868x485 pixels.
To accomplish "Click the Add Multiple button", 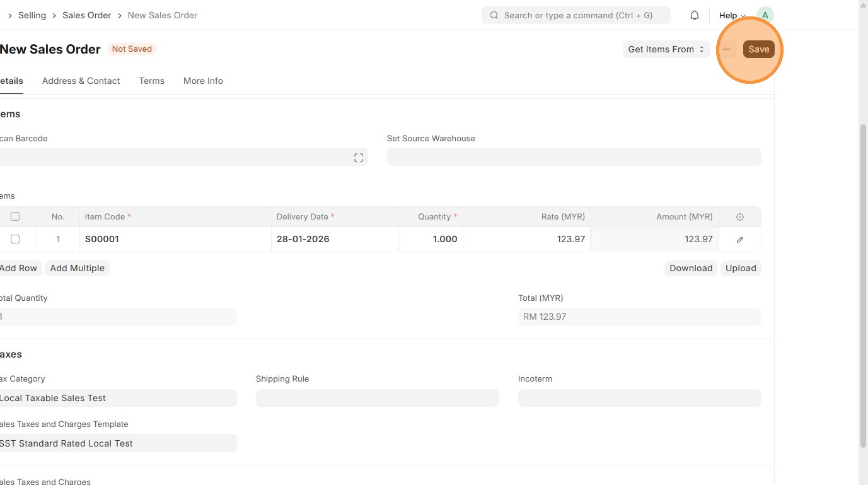I will (x=77, y=268).
